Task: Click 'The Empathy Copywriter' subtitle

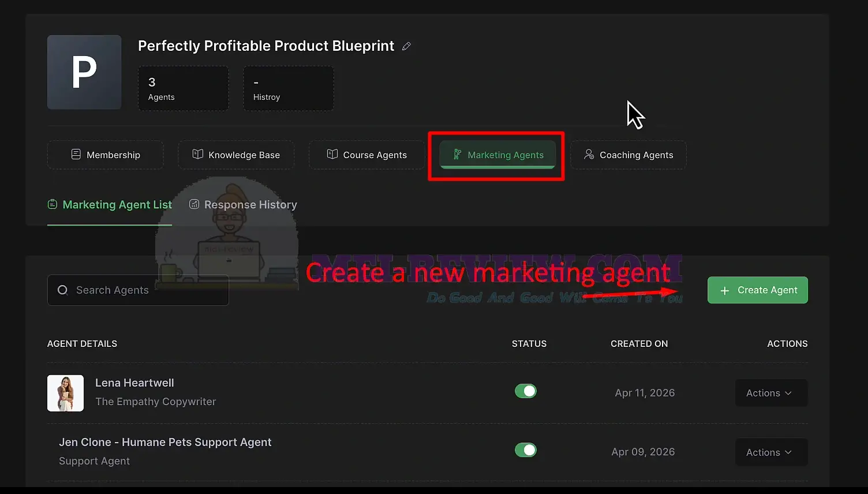Action: click(x=156, y=402)
